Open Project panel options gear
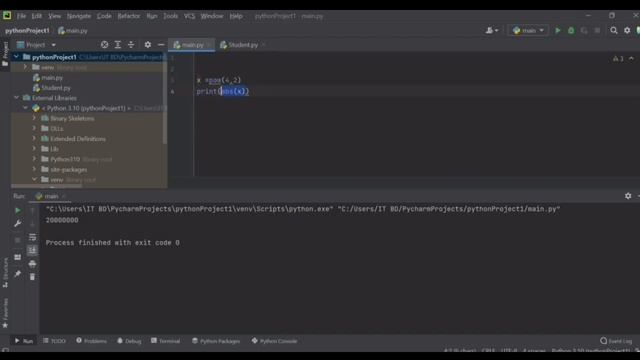This screenshot has height=360, width=640. [148, 45]
